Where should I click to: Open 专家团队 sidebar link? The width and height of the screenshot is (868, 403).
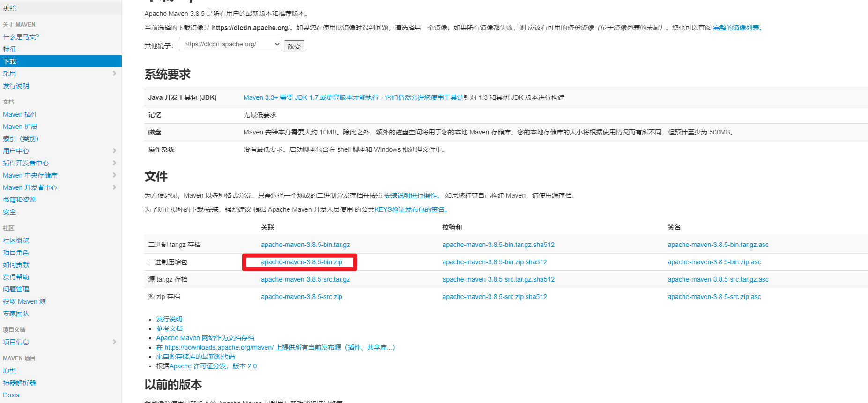coord(16,313)
